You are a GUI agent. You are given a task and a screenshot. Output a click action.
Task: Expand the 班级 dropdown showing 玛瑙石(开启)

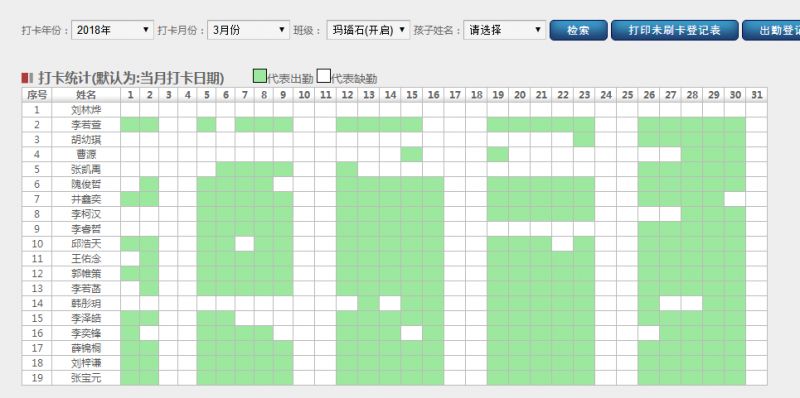pyautogui.click(x=368, y=30)
